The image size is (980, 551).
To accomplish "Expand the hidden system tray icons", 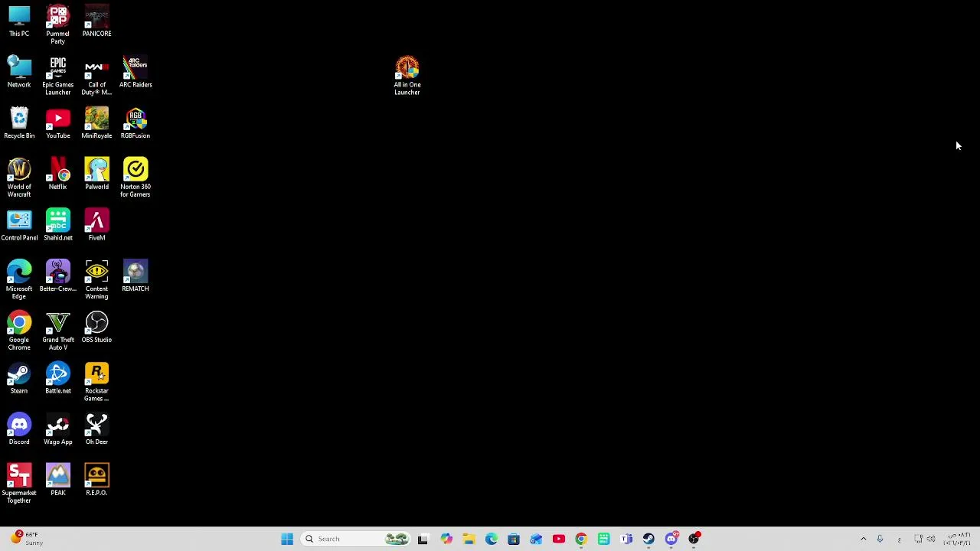I will [864, 539].
